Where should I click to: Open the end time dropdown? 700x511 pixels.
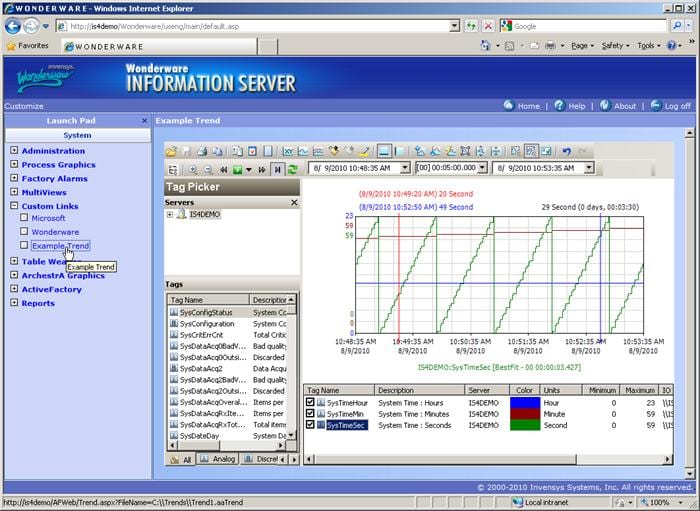click(x=589, y=168)
